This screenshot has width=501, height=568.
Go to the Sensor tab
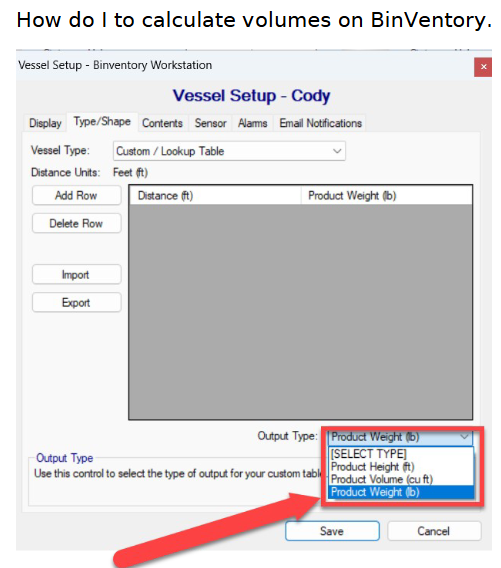click(210, 123)
